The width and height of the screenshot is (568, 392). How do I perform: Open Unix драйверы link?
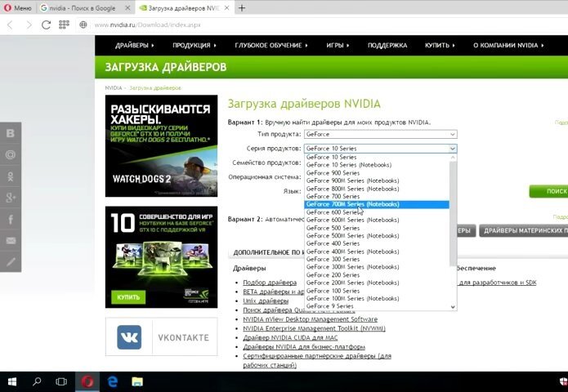tap(266, 301)
